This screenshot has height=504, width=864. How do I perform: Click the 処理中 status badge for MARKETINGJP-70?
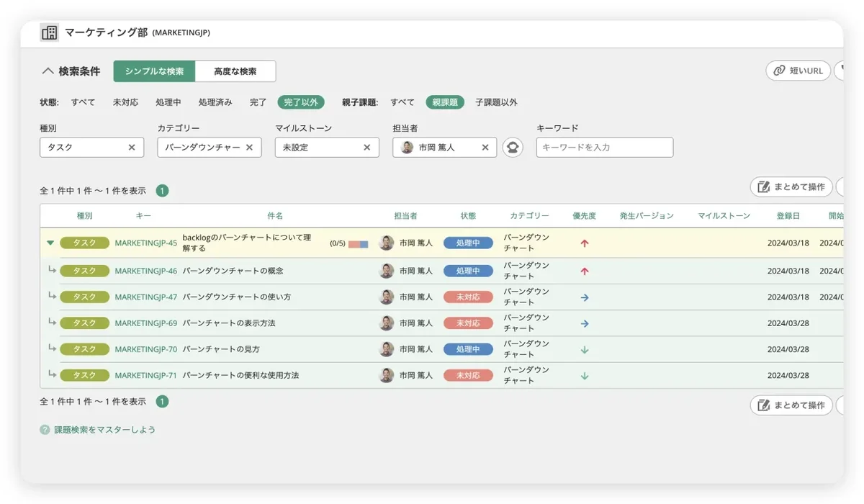(x=468, y=349)
